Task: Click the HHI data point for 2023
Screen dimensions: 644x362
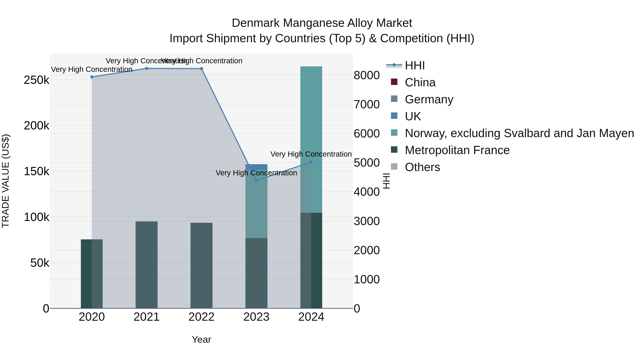Action: coord(256,181)
